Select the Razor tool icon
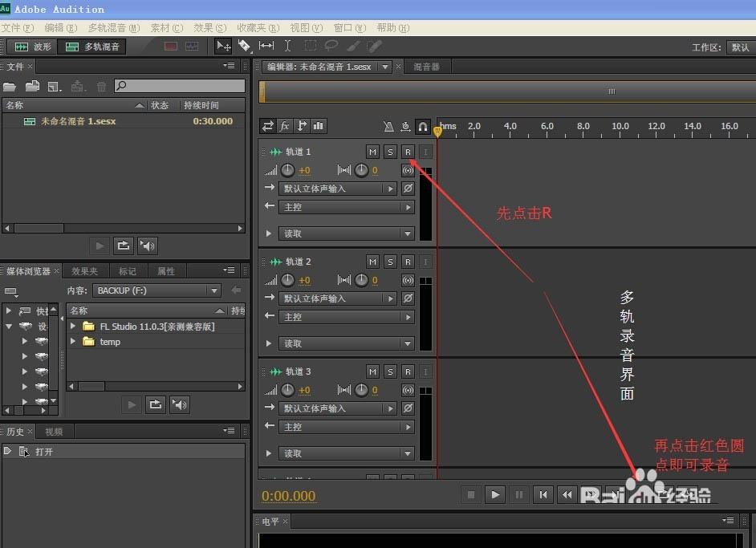 (245, 46)
